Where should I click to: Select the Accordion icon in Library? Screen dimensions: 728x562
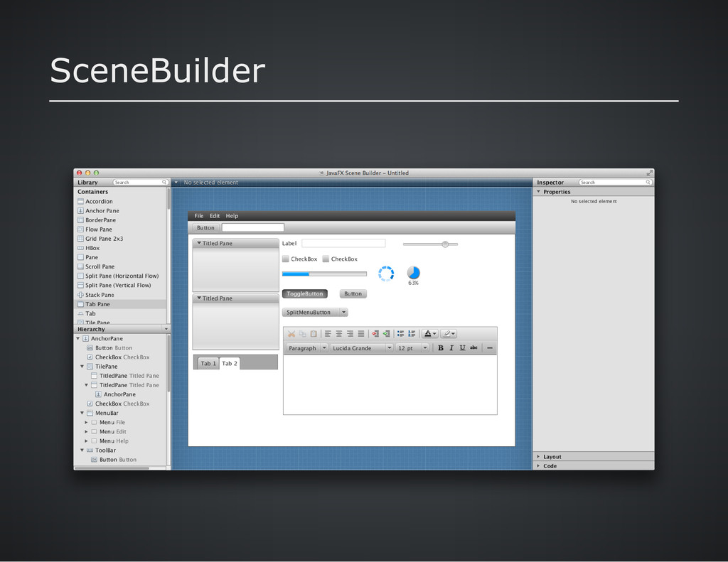click(x=80, y=201)
